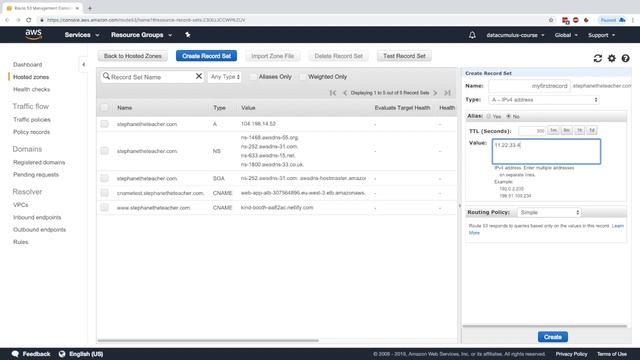Open the Global region dropdown

tap(566, 35)
